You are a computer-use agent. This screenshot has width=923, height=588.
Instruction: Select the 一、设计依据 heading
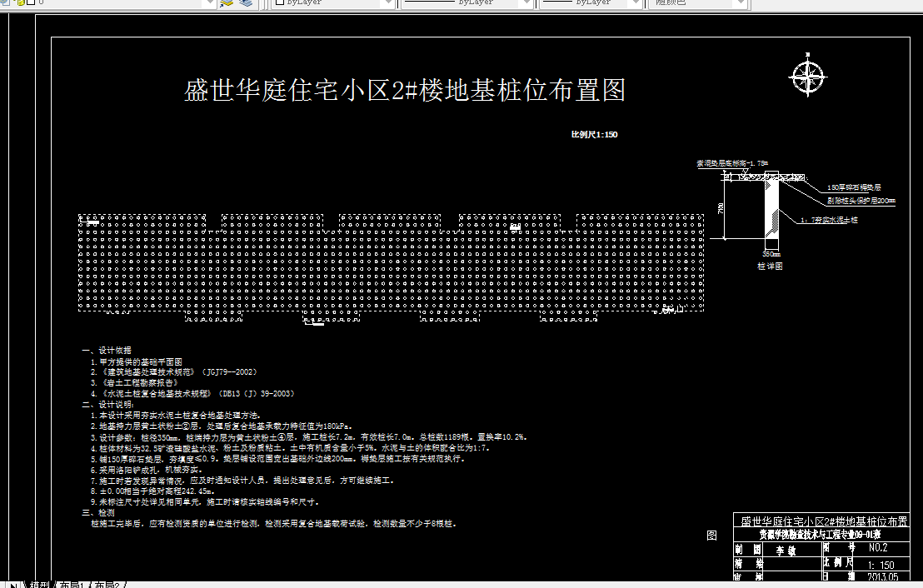point(107,350)
